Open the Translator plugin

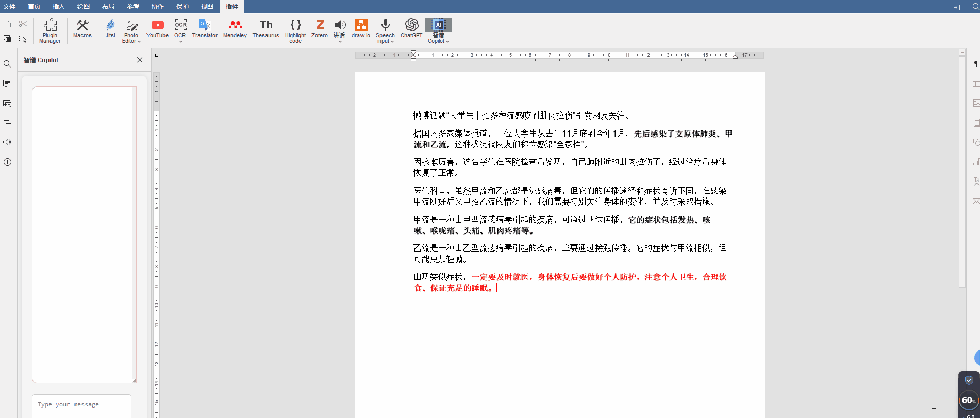click(205, 28)
